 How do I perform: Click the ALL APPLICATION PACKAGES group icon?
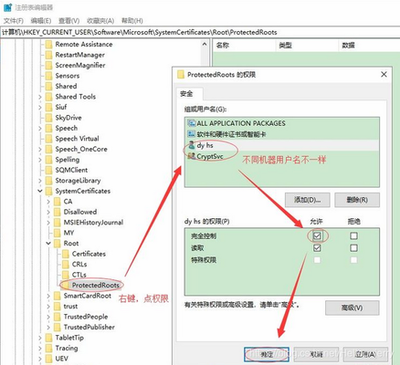(191, 123)
